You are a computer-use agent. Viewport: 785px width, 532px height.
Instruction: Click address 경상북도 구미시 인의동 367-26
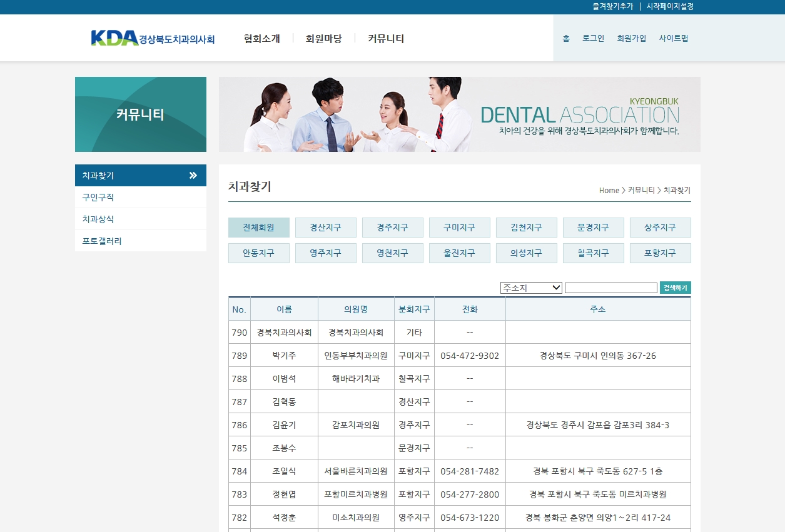pyautogui.click(x=598, y=356)
